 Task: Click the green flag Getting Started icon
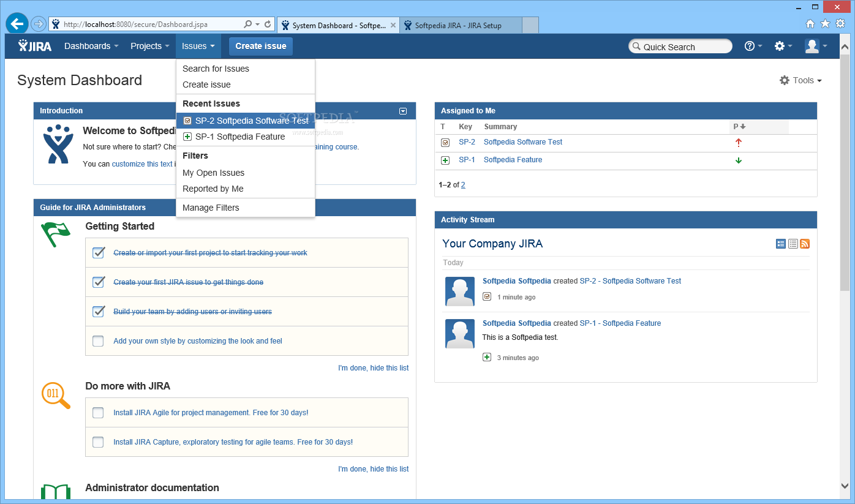coord(56,235)
